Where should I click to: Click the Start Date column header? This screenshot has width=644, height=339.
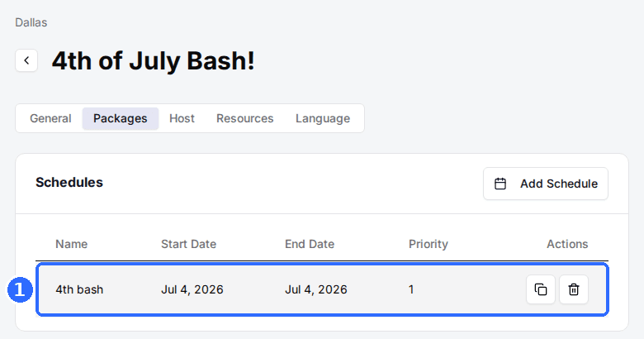point(188,244)
